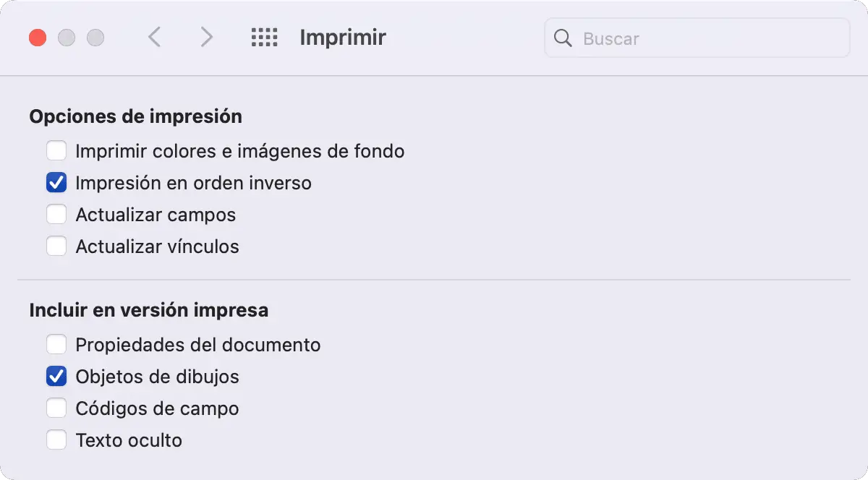The image size is (868, 480).
Task: Close the Imprimir window with red button
Action: pyautogui.click(x=38, y=38)
